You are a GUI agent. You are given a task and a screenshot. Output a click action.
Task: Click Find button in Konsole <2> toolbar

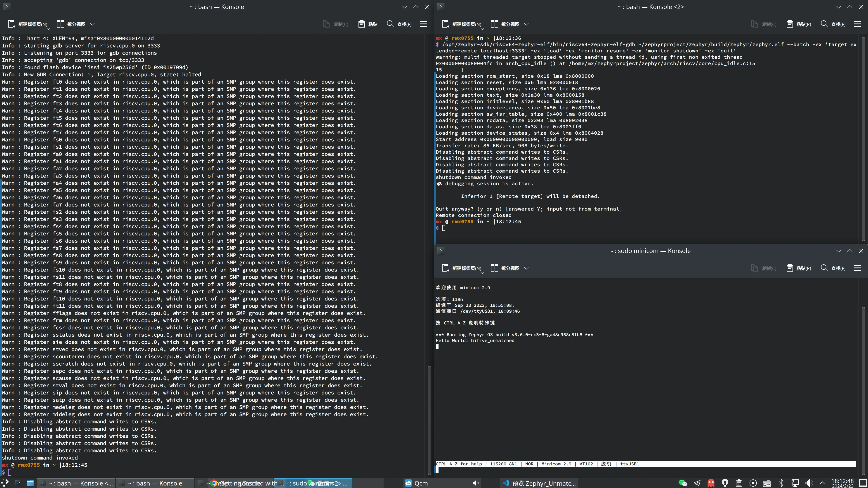pos(833,24)
